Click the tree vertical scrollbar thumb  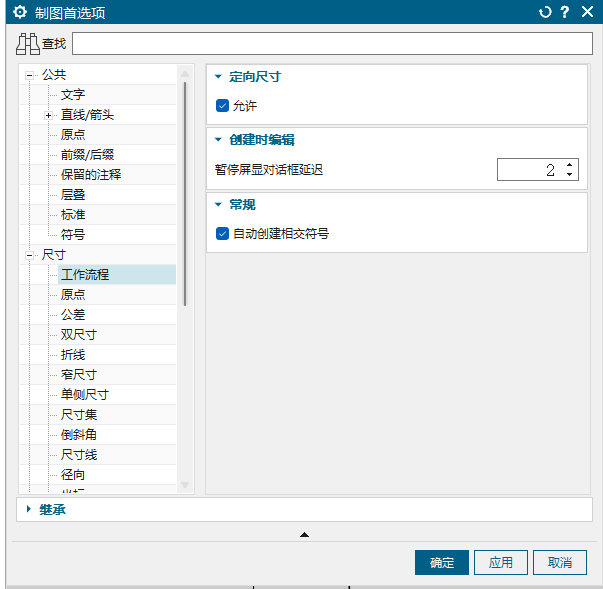point(185,194)
